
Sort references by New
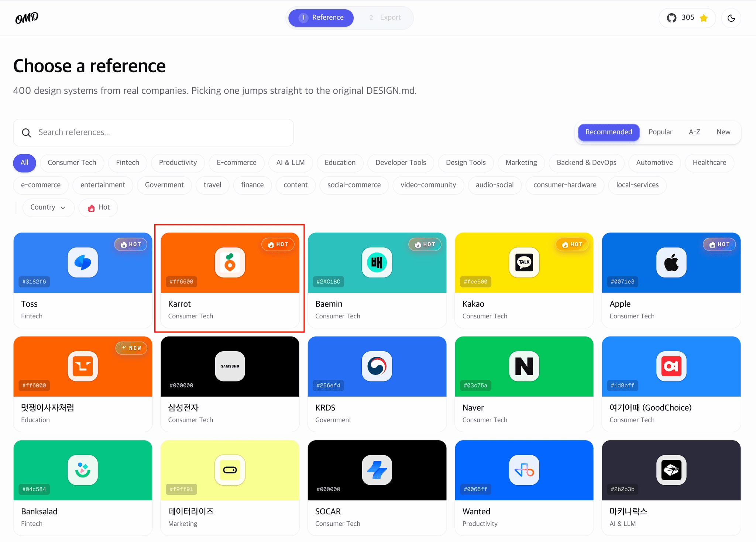coord(724,132)
